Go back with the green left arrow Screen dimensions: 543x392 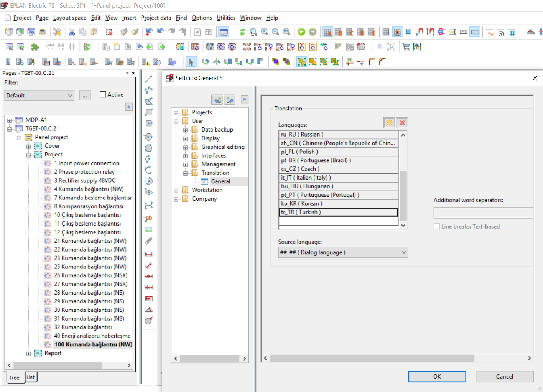302,32
